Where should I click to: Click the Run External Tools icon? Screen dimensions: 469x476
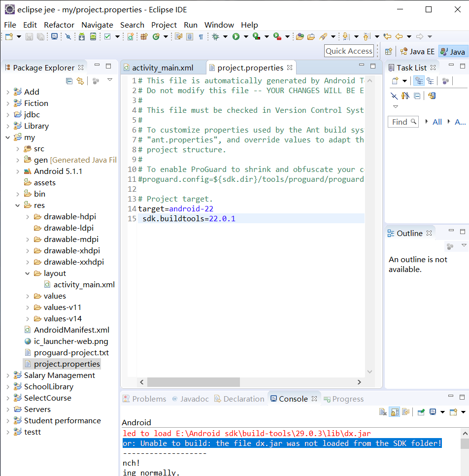coord(277,37)
